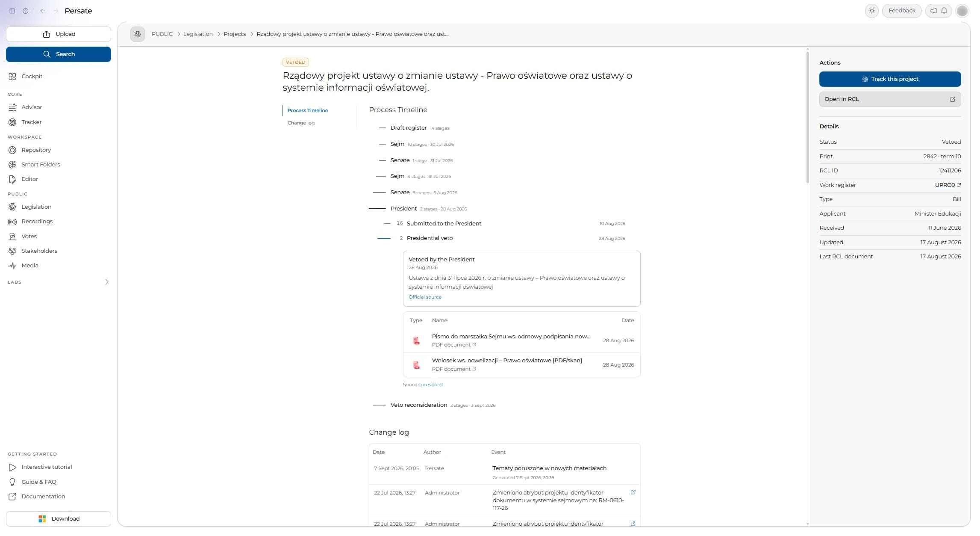Screen dimensions: 980x536
Task: Click Open in RCL button
Action: pyautogui.click(x=890, y=99)
